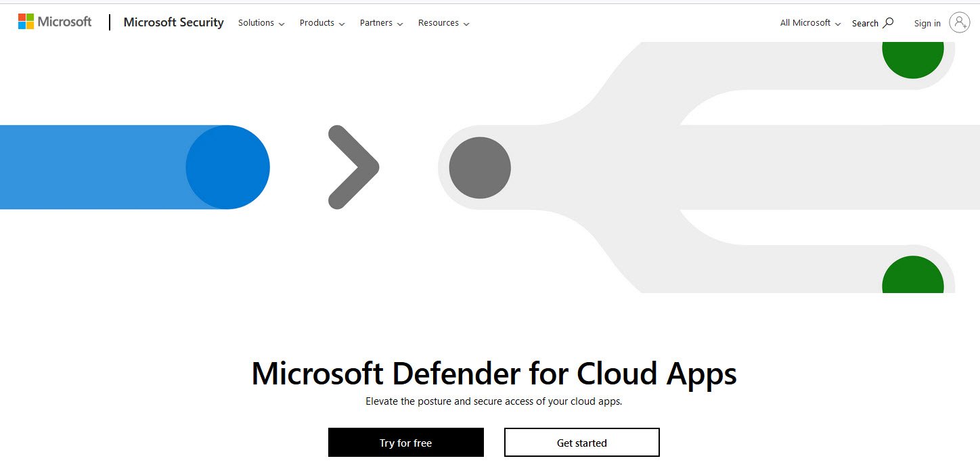Click the Sign in link

coord(927,23)
